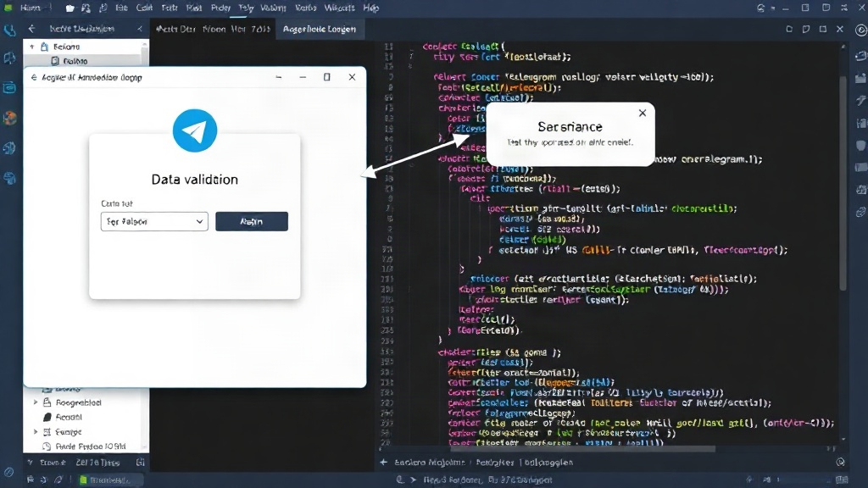Screen dimensions: 868x488
Task: Switch to the Agerflelle Loogen tab
Action: pyautogui.click(x=320, y=29)
